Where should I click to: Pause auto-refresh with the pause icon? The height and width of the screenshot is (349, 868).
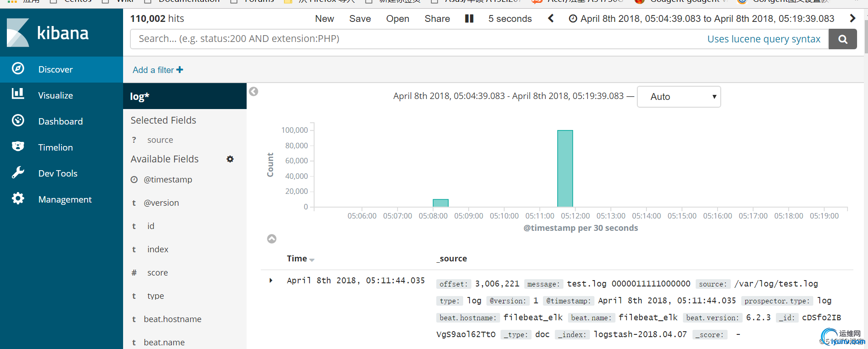coord(469,18)
